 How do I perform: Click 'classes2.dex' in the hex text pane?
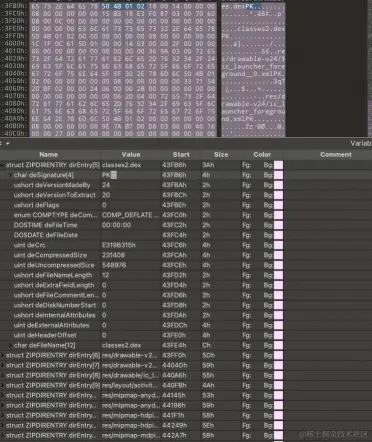tap(261, 29)
